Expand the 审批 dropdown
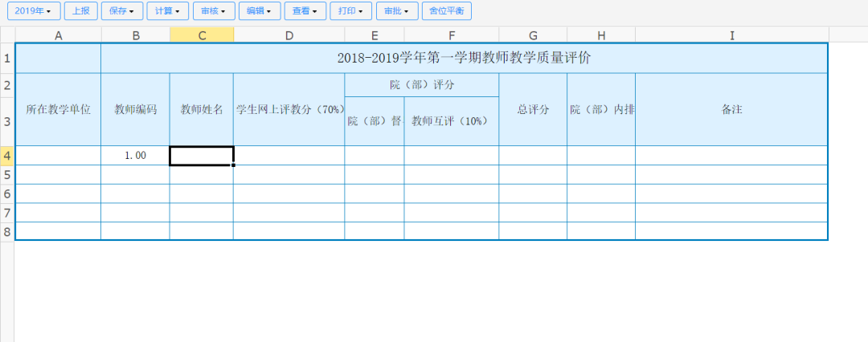The width and height of the screenshot is (868, 342). click(x=397, y=11)
